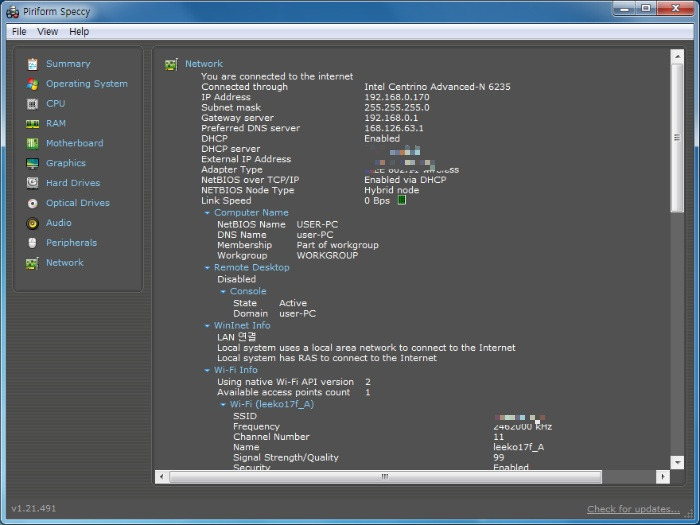Open the Operating System section

[87, 83]
